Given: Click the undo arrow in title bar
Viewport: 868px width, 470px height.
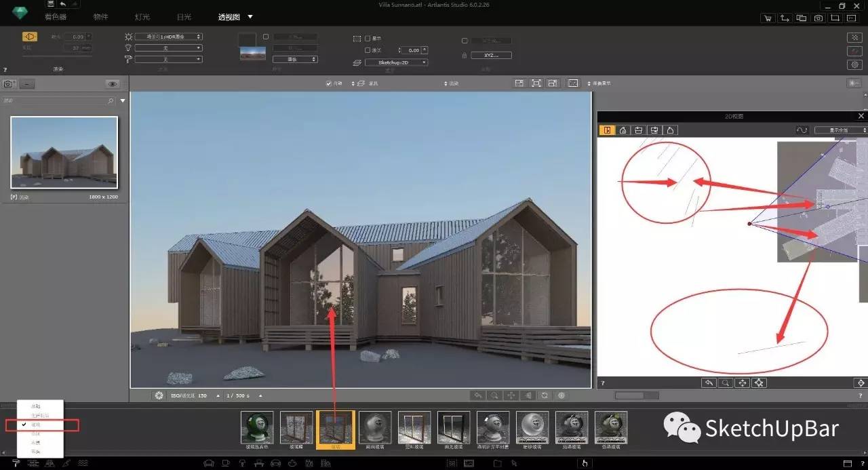Looking at the screenshot, I should coord(62,4).
